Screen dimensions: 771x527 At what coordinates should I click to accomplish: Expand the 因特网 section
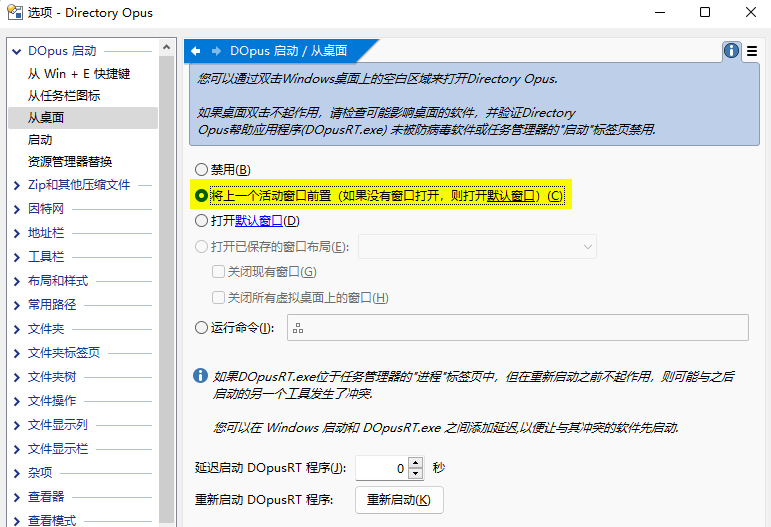(x=17, y=209)
